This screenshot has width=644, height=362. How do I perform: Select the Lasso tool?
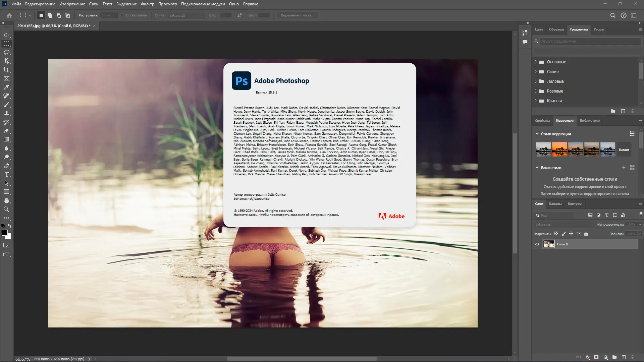pos(6,53)
